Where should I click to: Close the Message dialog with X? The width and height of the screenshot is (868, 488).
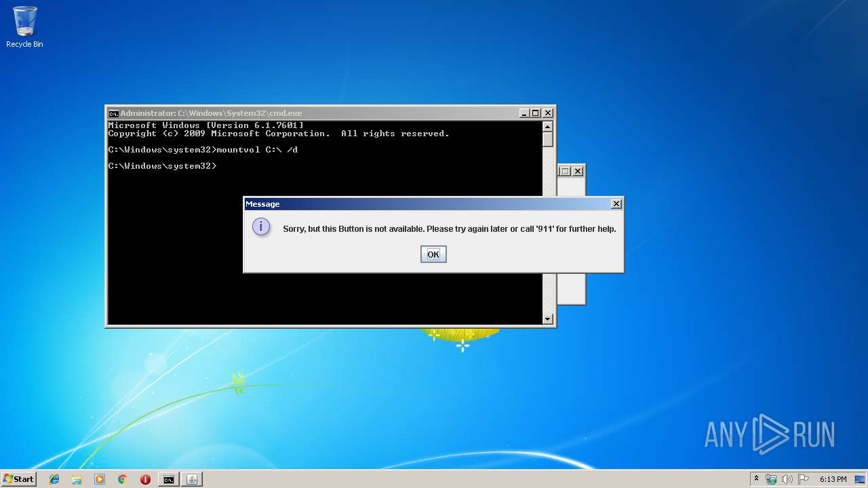(616, 204)
